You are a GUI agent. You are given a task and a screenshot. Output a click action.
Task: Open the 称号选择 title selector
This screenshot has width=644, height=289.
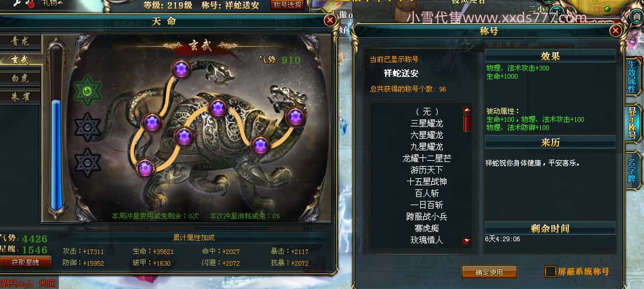(x=287, y=5)
